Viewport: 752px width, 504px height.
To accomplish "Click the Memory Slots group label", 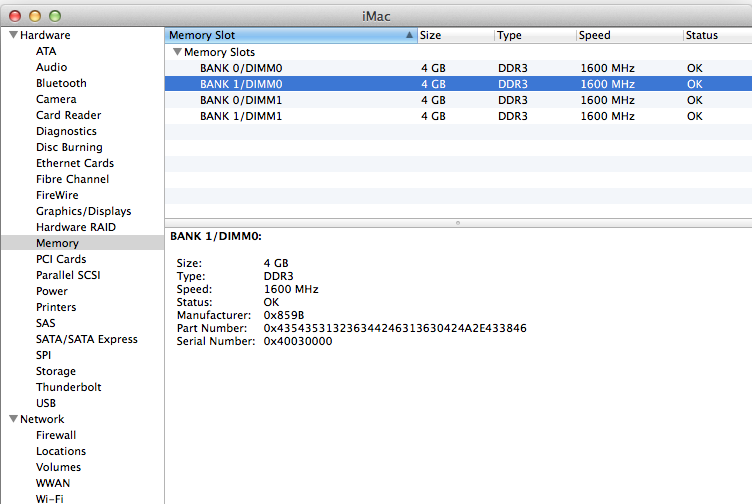I will [219, 52].
